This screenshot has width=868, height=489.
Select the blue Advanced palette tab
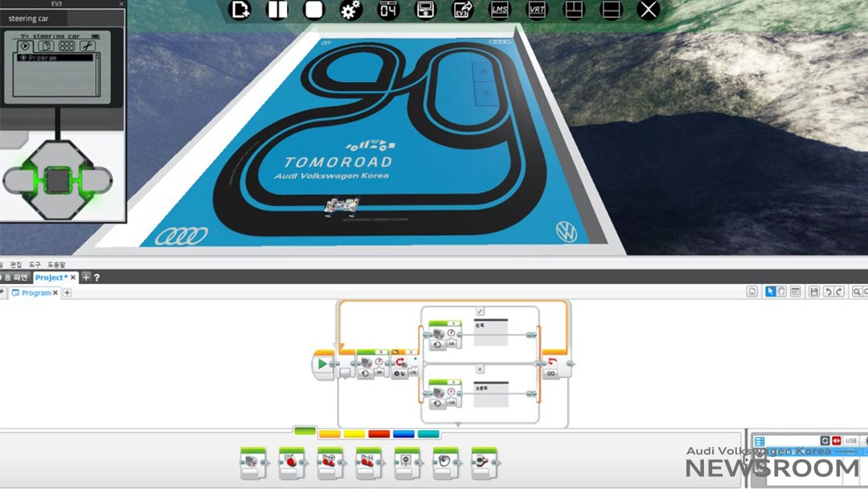403,434
